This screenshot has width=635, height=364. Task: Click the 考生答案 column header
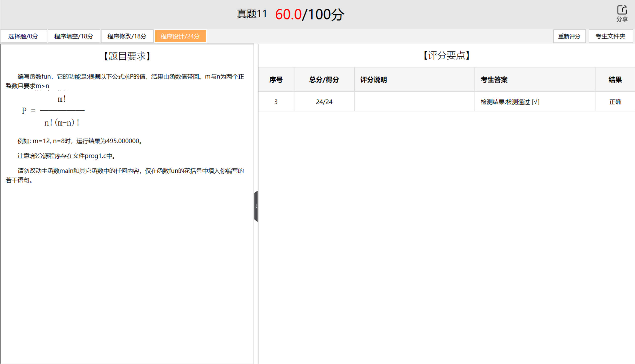click(x=535, y=80)
